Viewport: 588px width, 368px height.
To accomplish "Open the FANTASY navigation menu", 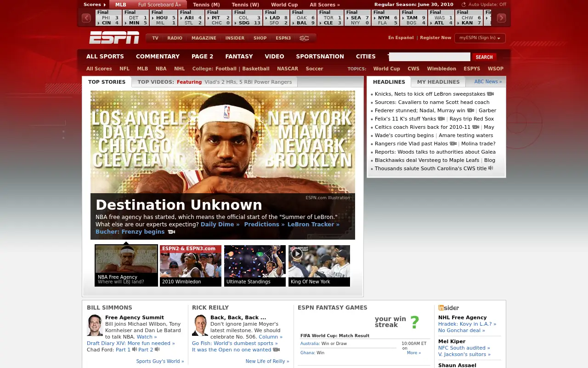I will 239,57.
